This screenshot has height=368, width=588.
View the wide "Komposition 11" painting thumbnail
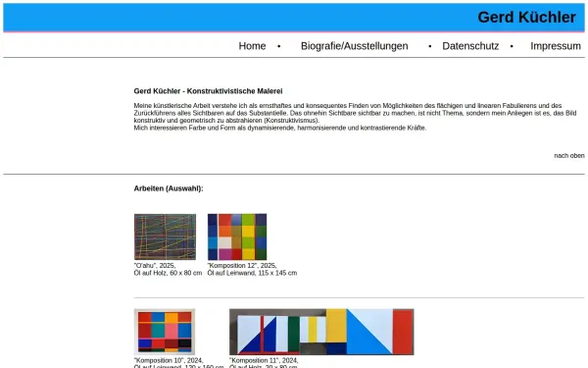[321, 332]
